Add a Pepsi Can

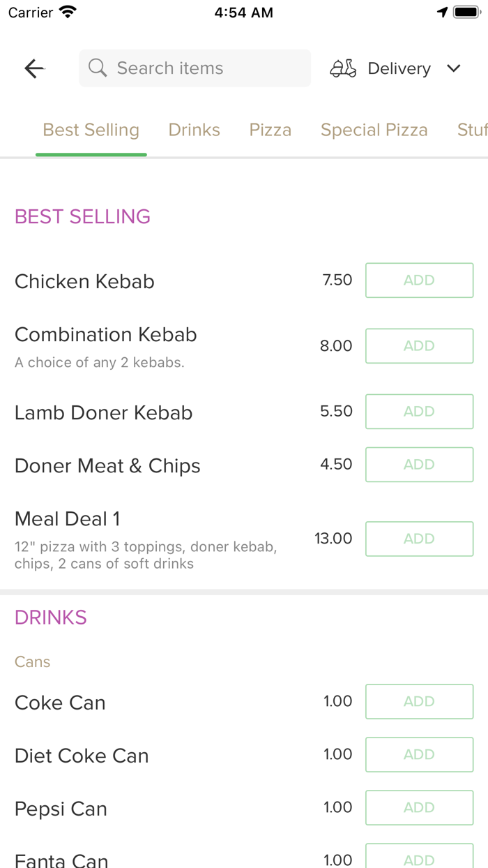point(419,808)
